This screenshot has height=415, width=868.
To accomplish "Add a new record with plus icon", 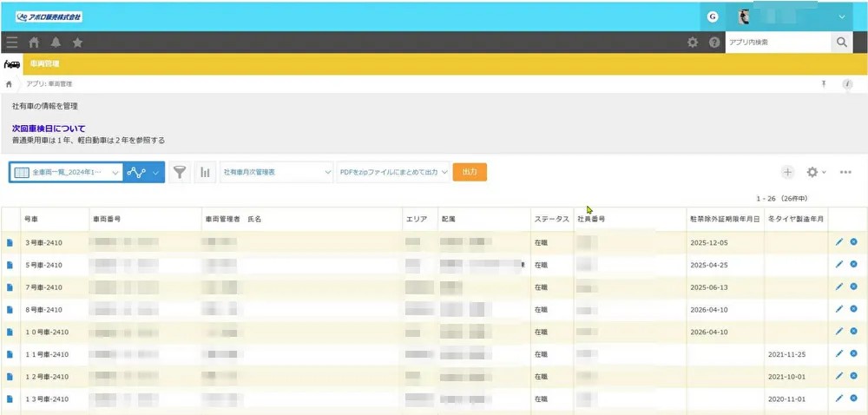I will tap(787, 172).
